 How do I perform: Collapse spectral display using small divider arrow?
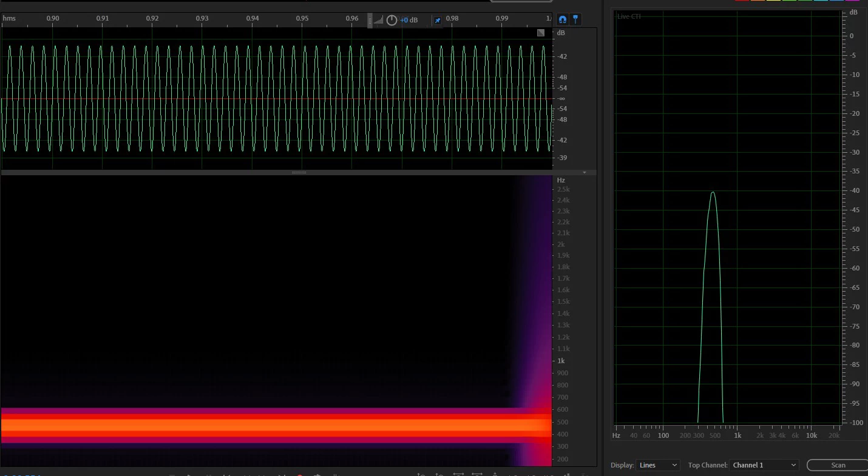point(585,173)
